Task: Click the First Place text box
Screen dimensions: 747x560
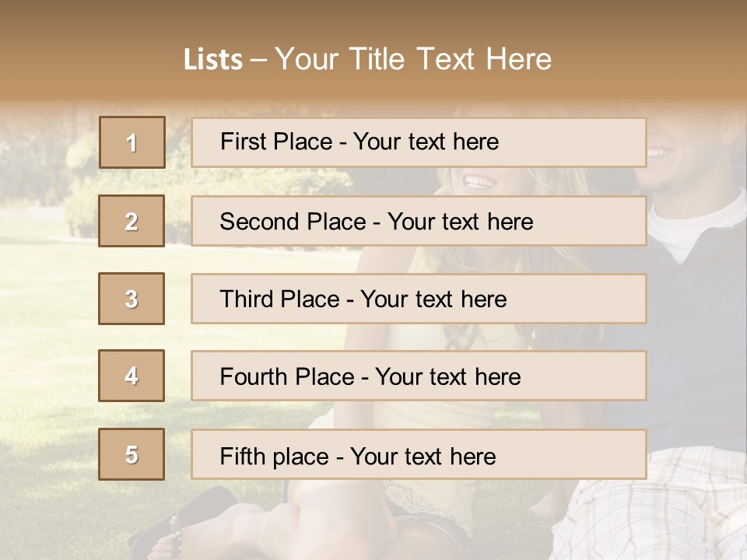Action: 419,142
